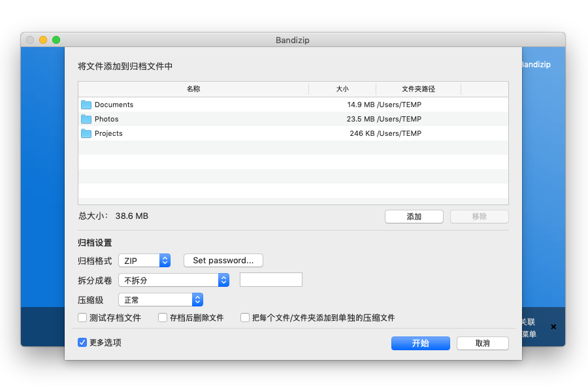588x392 pixels.
Task: Open the Set password dialog
Action: [x=223, y=260]
